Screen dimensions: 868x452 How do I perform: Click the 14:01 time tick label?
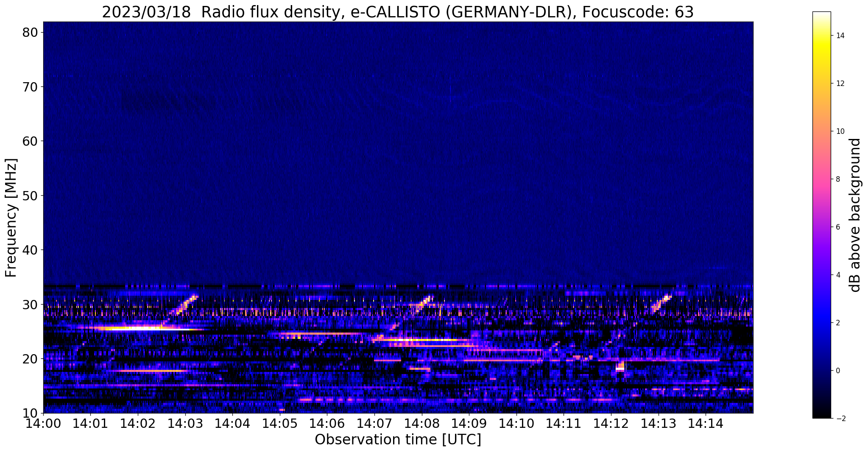(90, 423)
